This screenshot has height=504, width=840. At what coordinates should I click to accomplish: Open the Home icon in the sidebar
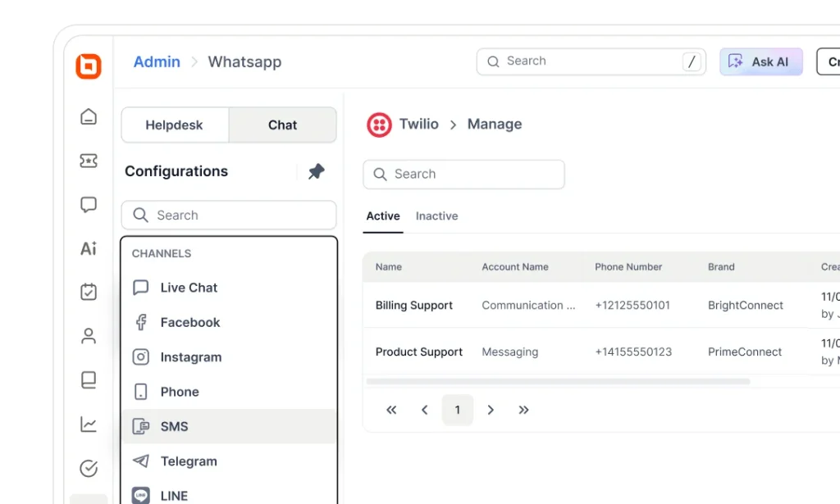[89, 116]
